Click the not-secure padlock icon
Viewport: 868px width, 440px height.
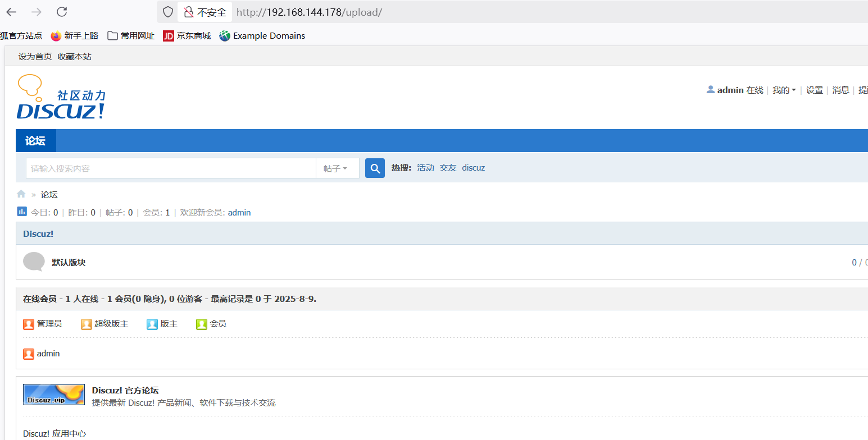188,12
